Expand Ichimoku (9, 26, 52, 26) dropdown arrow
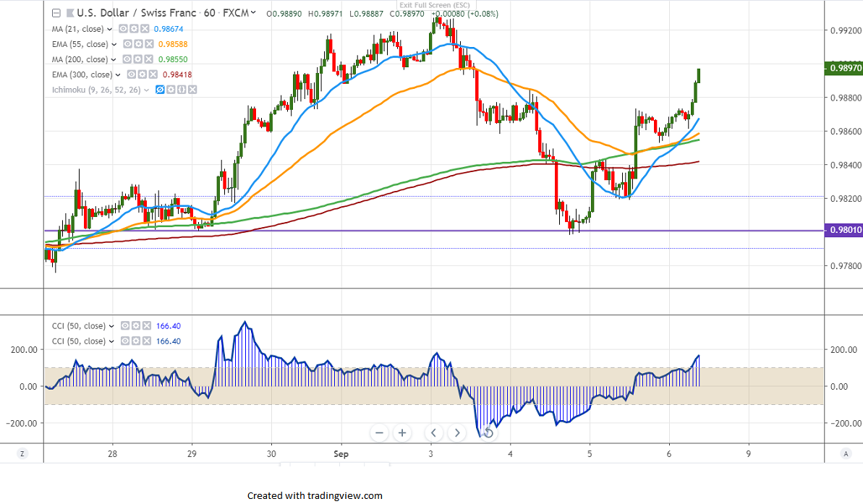863x504 pixels. pos(146,90)
